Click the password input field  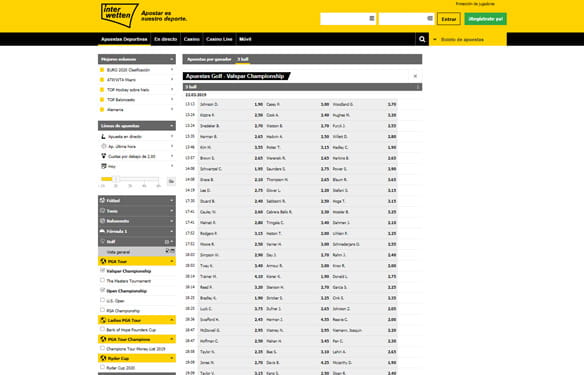406,19
